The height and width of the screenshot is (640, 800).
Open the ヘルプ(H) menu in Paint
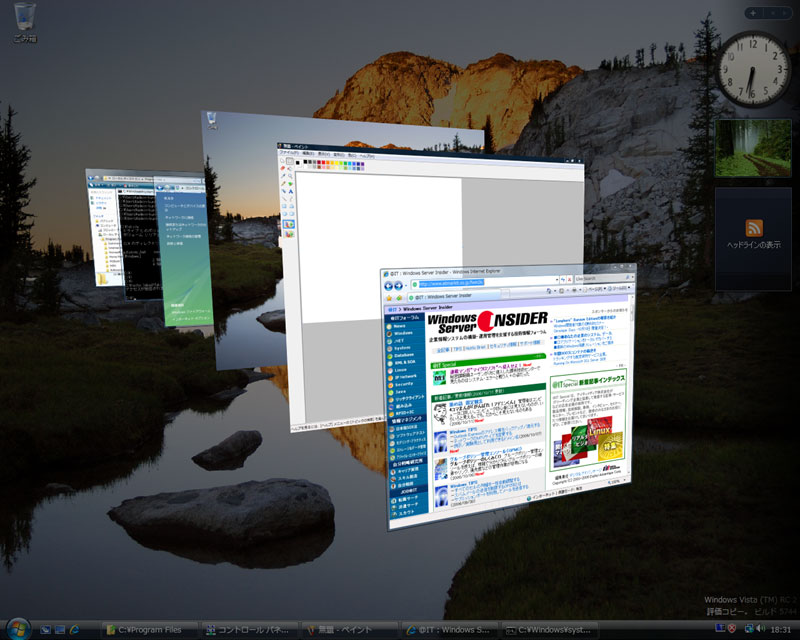pos(367,156)
